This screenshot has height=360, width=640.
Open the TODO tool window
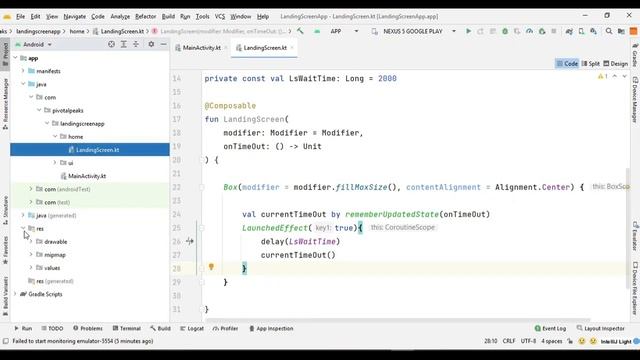click(52, 328)
